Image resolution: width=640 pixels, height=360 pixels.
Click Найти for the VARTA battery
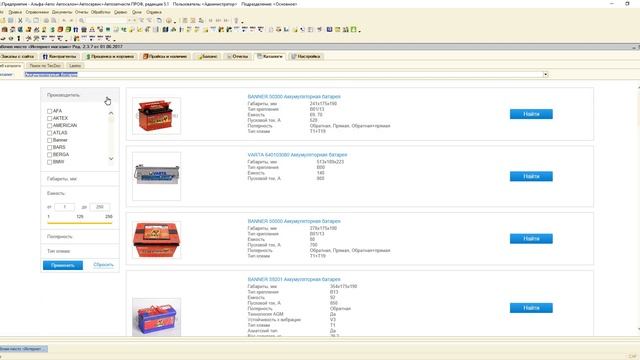(531, 176)
